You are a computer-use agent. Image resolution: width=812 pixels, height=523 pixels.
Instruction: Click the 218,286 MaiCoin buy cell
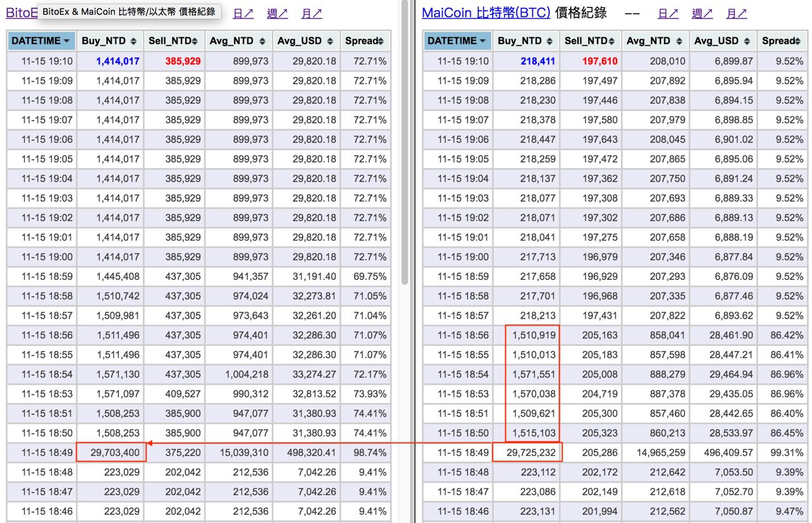click(526, 81)
